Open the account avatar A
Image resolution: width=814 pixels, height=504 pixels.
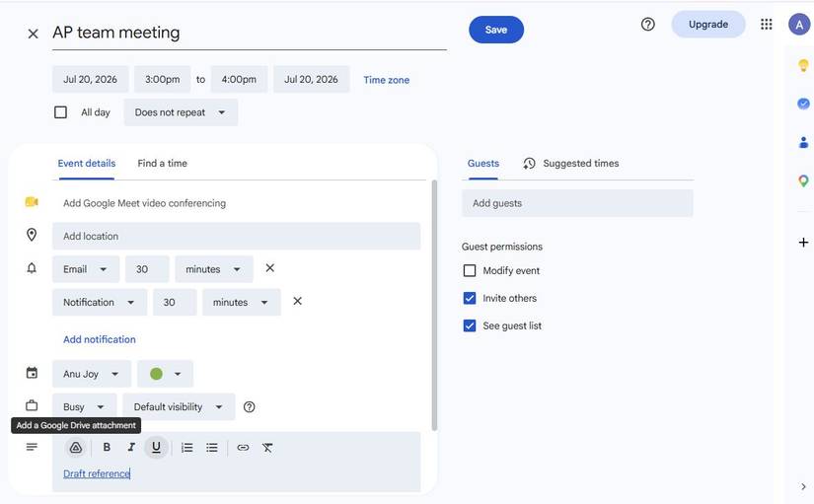[x=799, y=25]
